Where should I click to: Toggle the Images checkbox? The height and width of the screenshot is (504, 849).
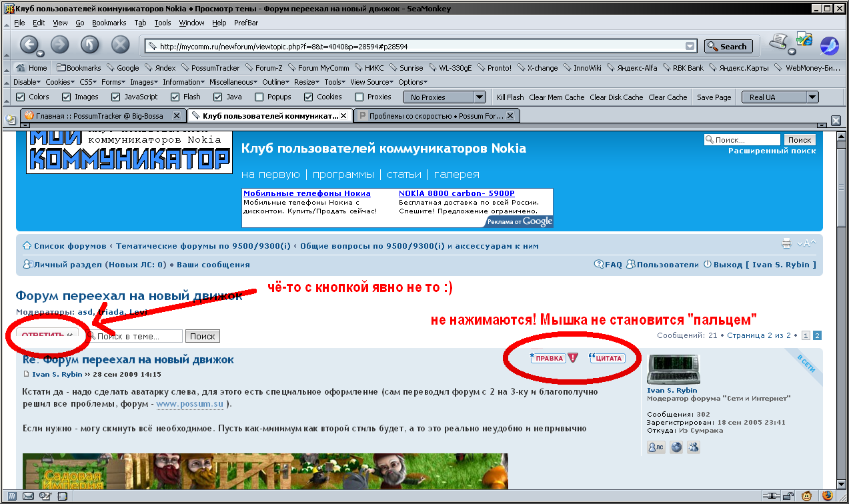coord(66,97)
